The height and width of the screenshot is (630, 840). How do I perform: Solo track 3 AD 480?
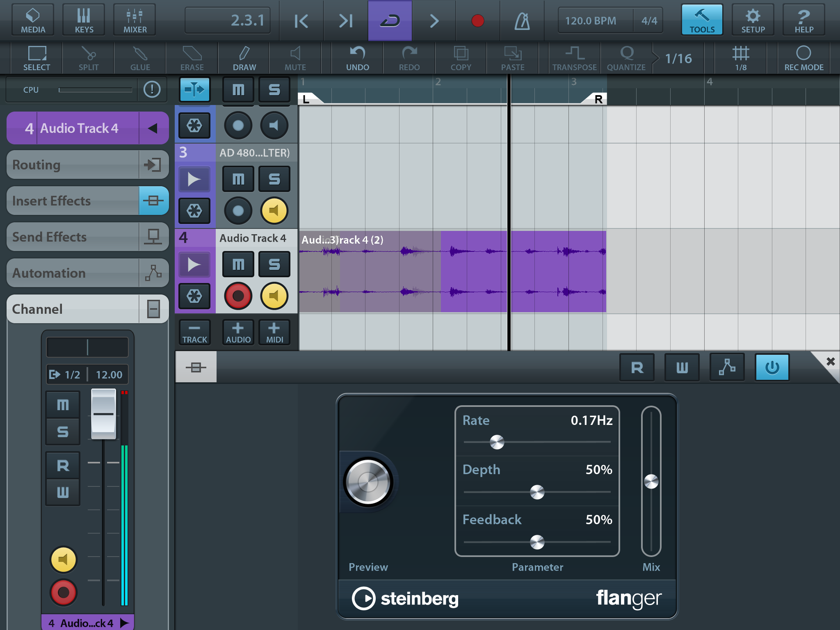(x=274, y=179)
